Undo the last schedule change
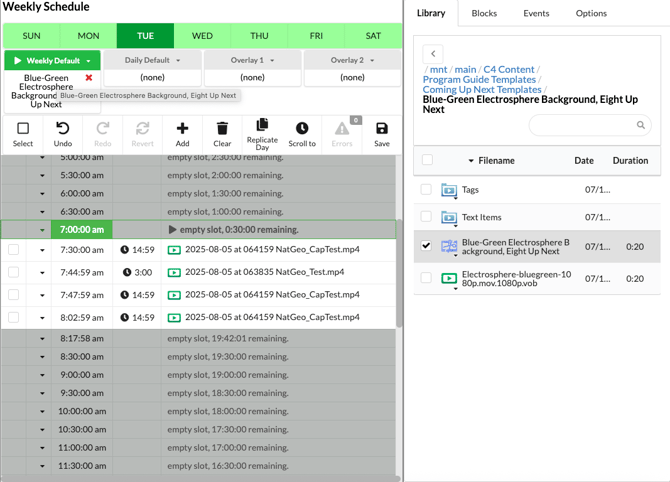The width and height of the screenshot is (670, 482). point(62,129)
